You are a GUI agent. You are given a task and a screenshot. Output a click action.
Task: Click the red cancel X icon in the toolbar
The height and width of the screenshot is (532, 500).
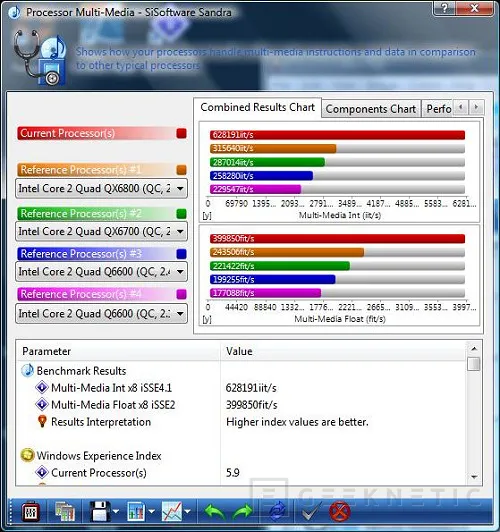pos(340,511)
